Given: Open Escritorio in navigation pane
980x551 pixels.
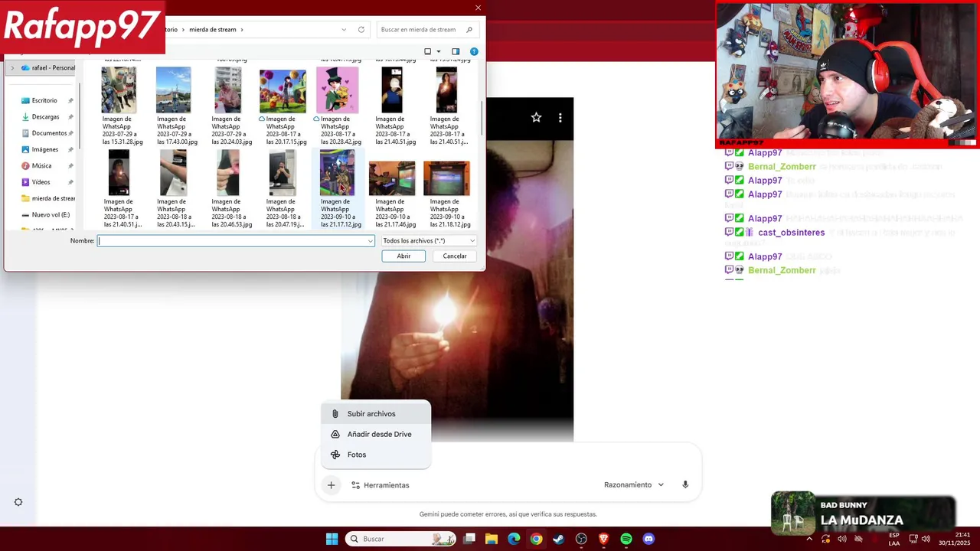Looking at the screenshot, I should pos(44,100).
